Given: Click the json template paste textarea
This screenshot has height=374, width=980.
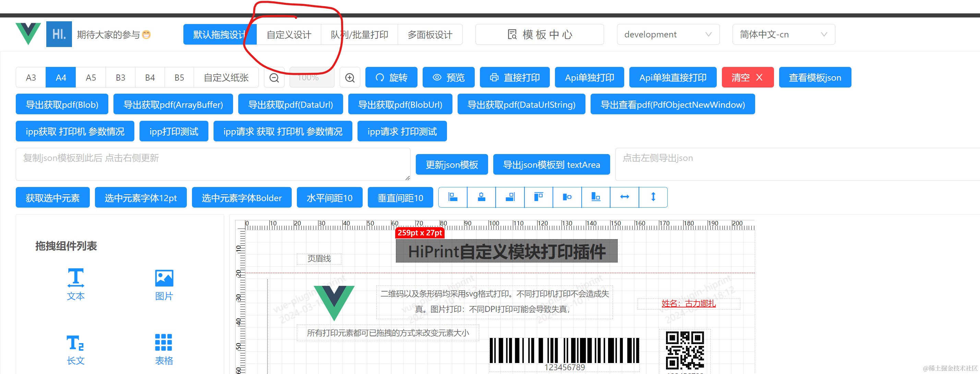Looking at the screenshot, I should tap(213, 165).
